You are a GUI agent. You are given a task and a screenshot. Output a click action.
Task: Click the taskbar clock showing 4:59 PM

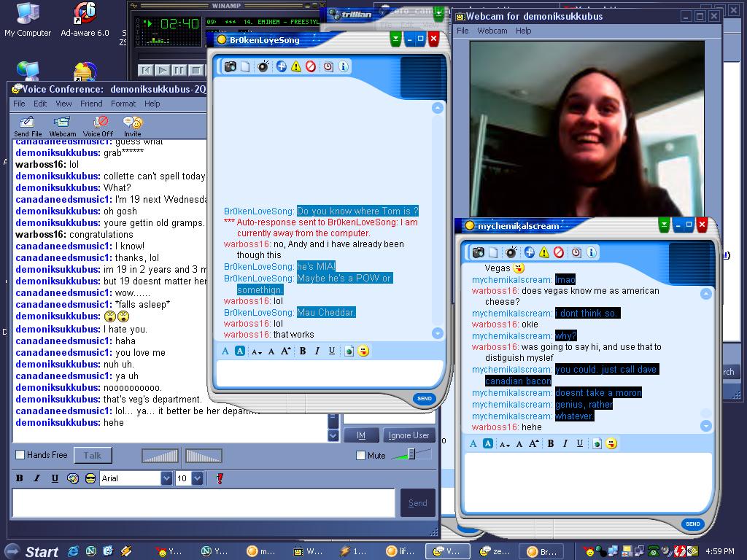tap(720, 551)
